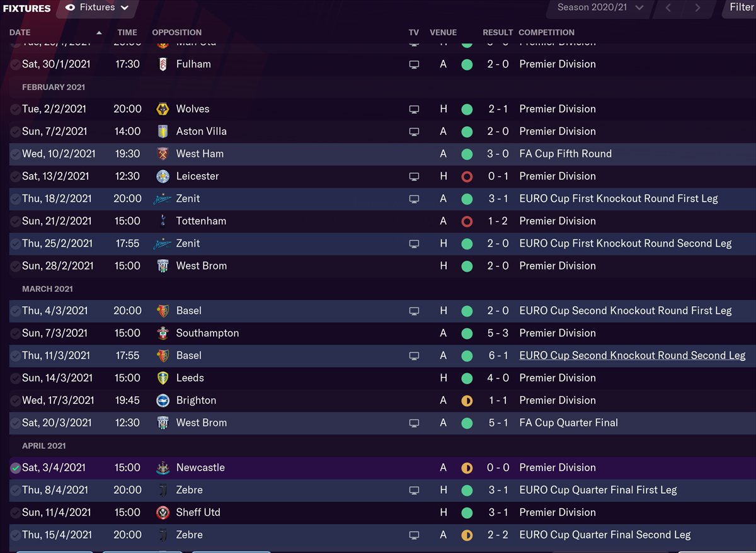756x553 pixels.
Task: Toggle the check mark on Newcastle fixture
Action: 15,468
